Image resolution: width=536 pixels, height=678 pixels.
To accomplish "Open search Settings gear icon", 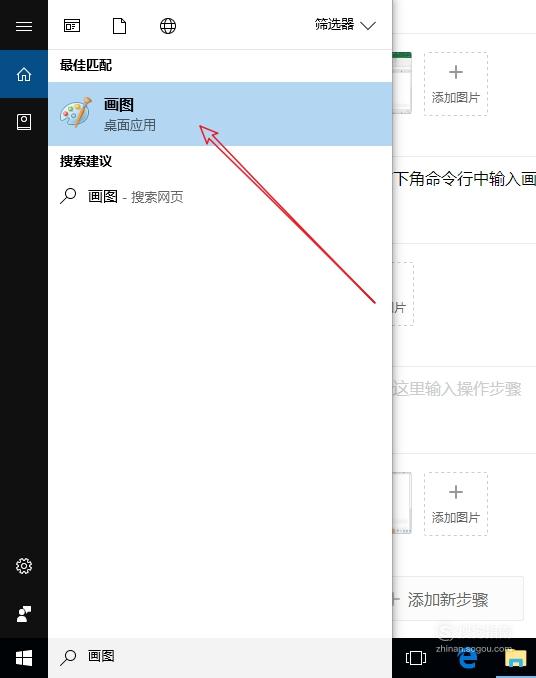I will click(x=24, y=566).
